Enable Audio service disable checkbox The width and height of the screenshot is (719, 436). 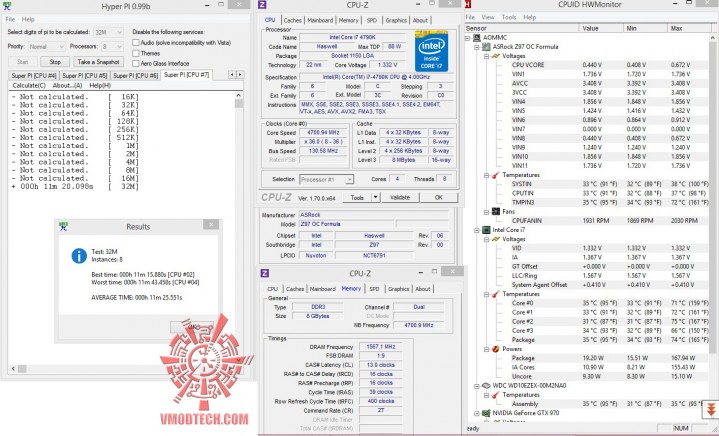(136, 43)
